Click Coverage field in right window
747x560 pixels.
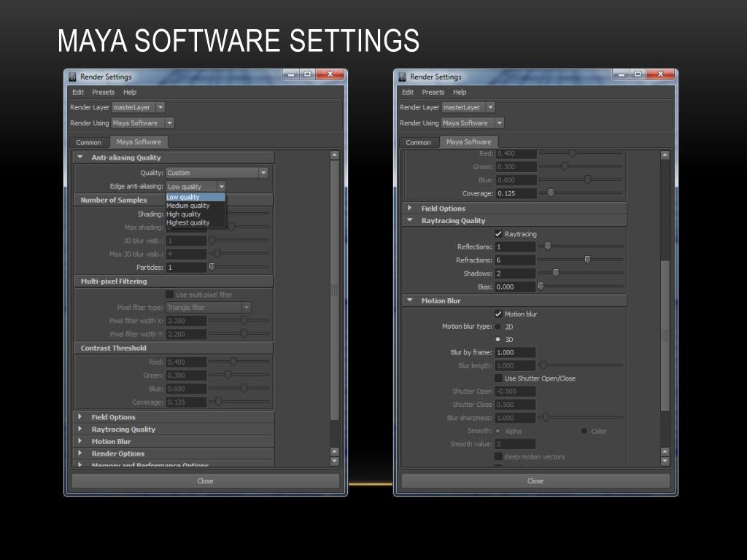(x=516, y=193)
